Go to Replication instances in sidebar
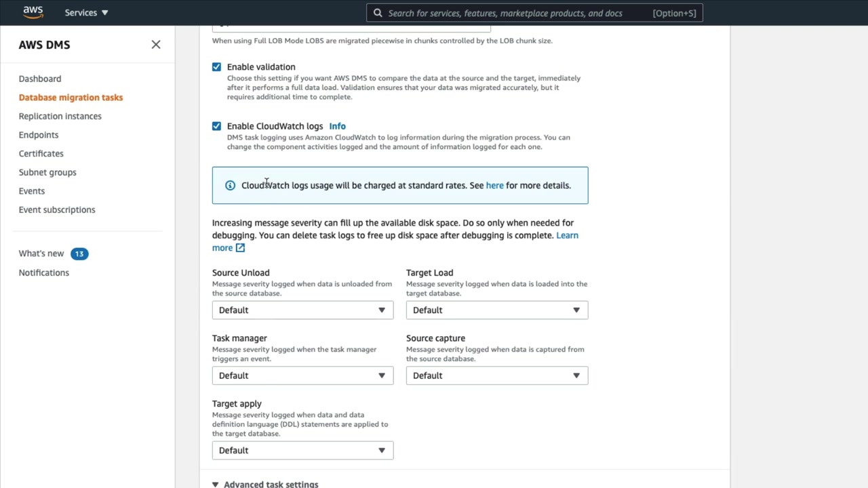868x488 pixels. [x=60, y=116]
